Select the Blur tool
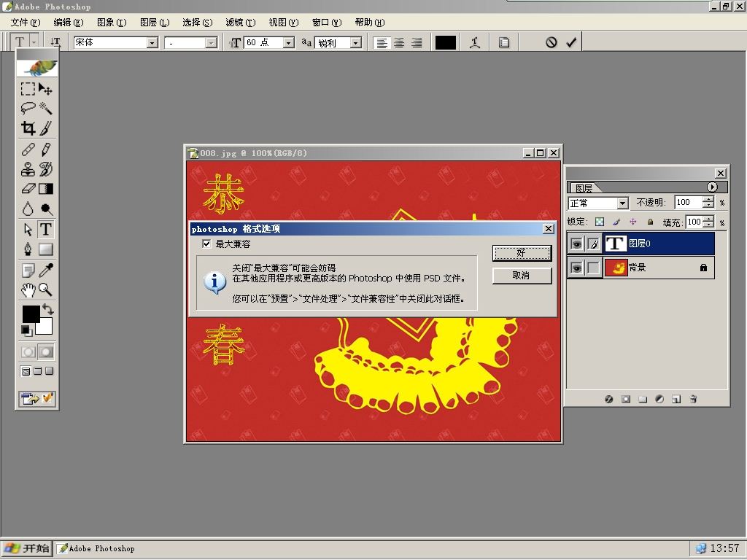This screenshot has height=560, width=747. (28, 209)
